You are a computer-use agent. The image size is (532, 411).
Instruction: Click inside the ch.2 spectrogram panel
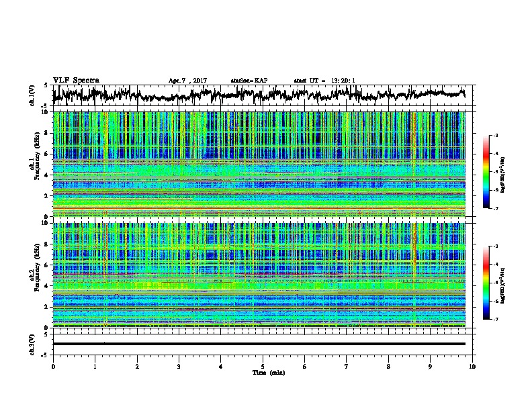[x=259, y=275]
